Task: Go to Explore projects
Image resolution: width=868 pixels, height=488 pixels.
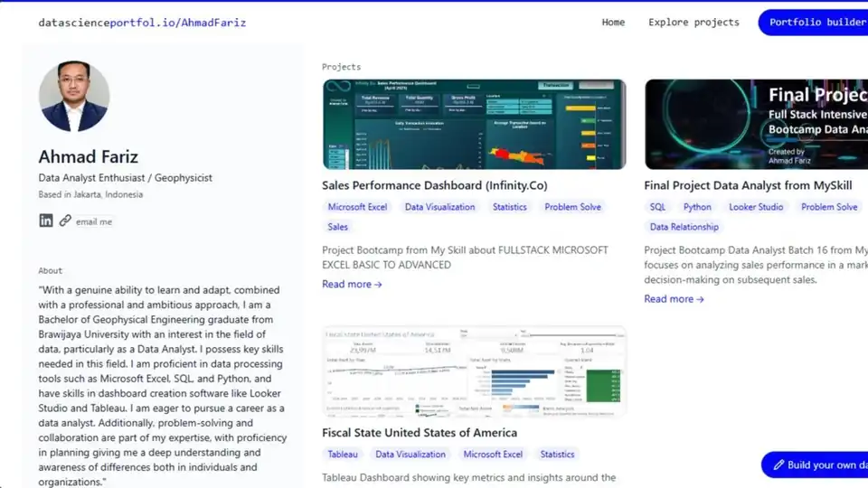Action: [693, 22]
